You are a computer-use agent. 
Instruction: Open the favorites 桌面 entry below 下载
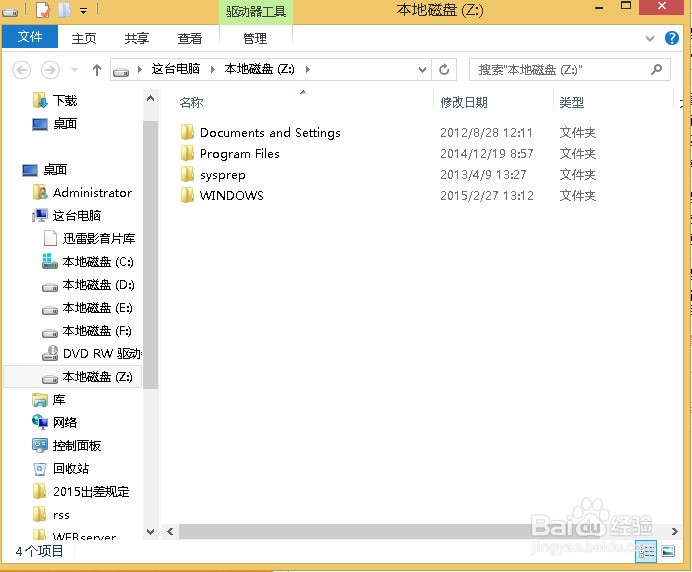click(65, 124)
